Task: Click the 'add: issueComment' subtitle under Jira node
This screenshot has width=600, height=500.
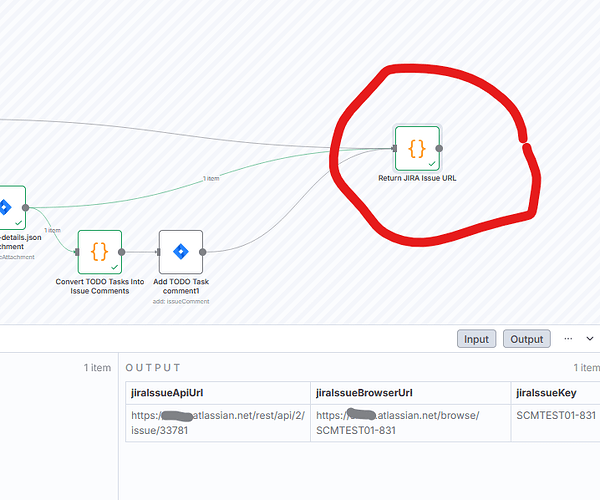Action: 181,301
